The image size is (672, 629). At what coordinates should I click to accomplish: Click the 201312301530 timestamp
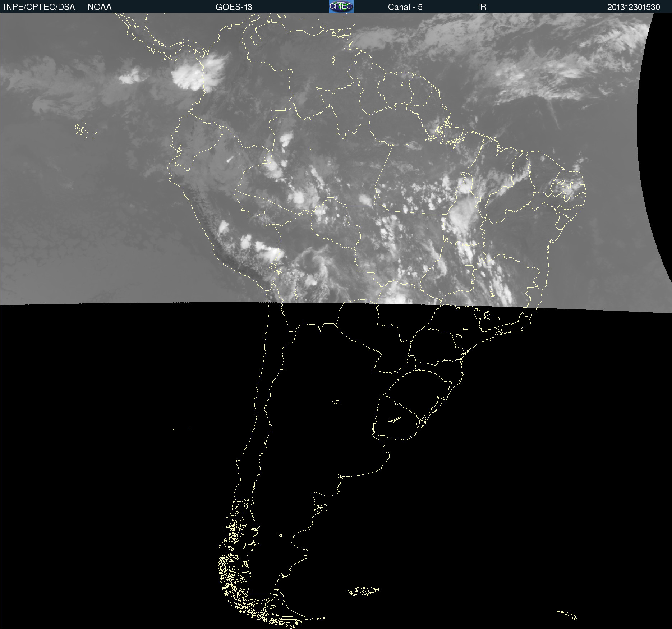(634, 7)
